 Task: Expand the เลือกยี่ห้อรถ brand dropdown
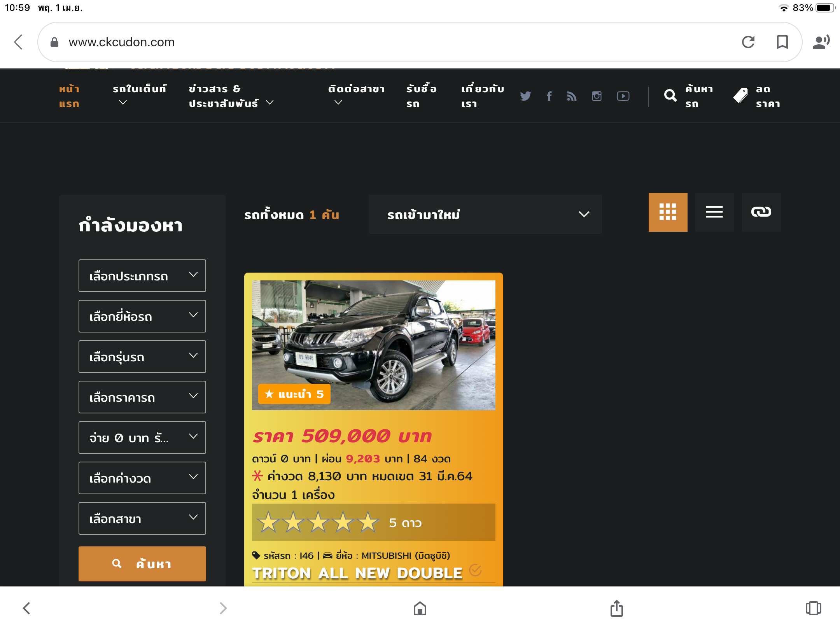point(142,316)
